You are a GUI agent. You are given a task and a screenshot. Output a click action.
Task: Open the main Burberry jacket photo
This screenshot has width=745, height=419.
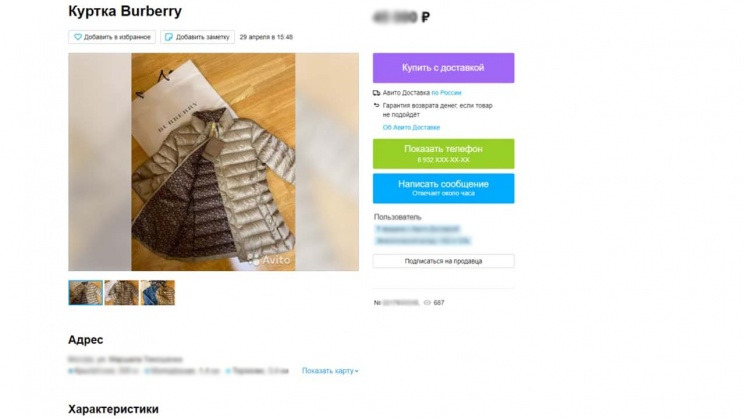point(213,162)
